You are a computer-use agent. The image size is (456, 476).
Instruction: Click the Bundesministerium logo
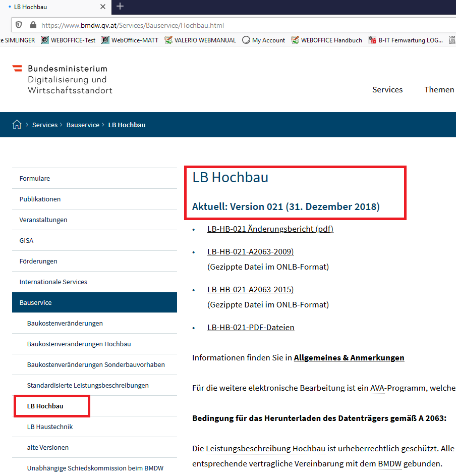[x=63, y=79]
